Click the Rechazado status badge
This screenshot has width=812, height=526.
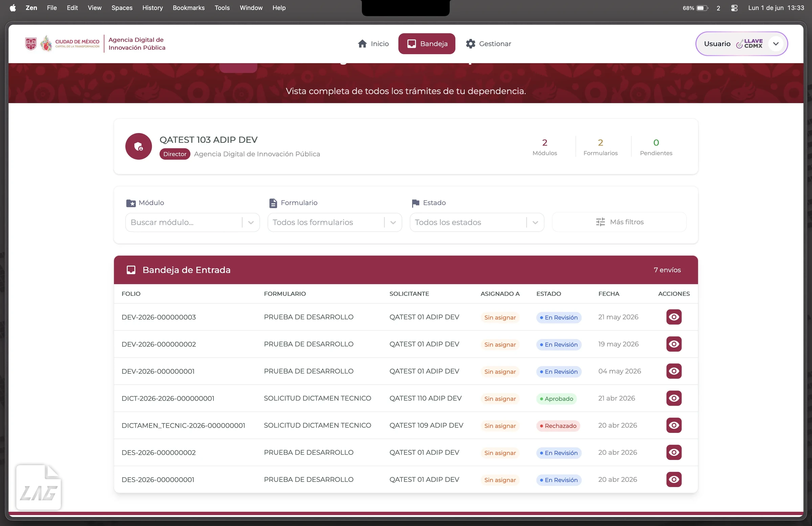click(x=558, y=426)
